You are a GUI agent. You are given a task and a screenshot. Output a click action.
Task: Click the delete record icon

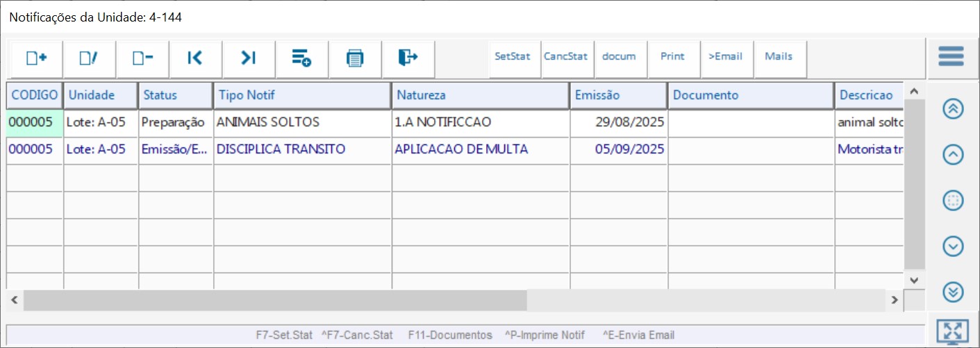tap(142, 58)
